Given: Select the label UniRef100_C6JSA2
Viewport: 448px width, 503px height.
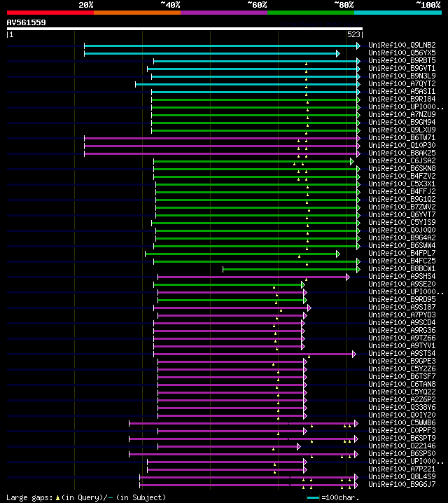Looking at the screenshot, I should pos(402,160).
